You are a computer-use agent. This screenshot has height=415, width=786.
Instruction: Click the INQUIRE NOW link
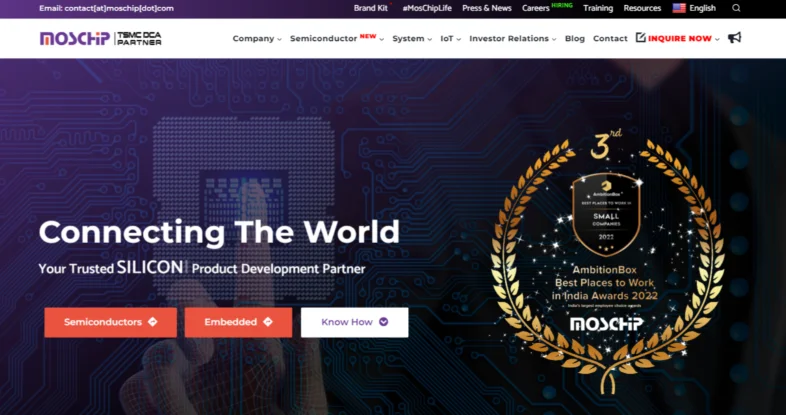pos(680,39)
